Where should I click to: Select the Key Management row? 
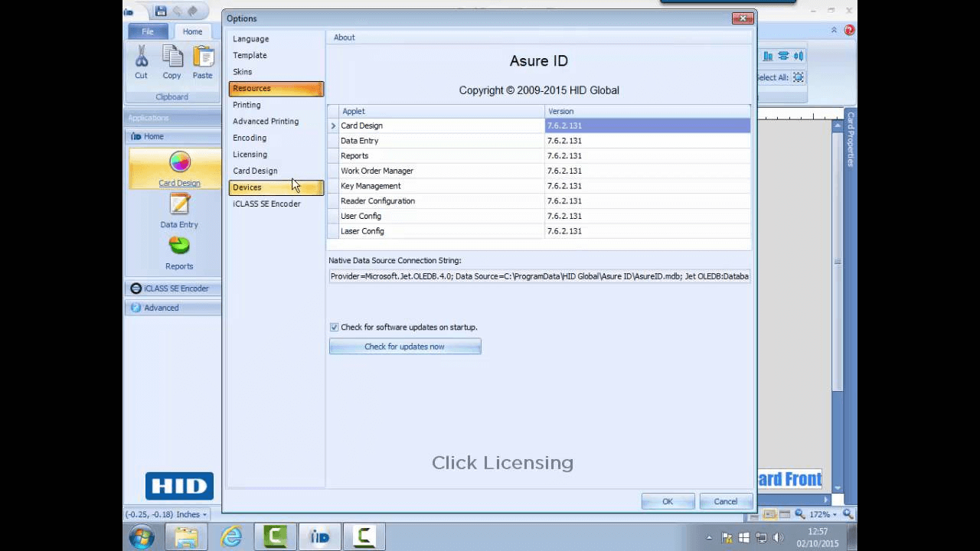click(540, 186)
